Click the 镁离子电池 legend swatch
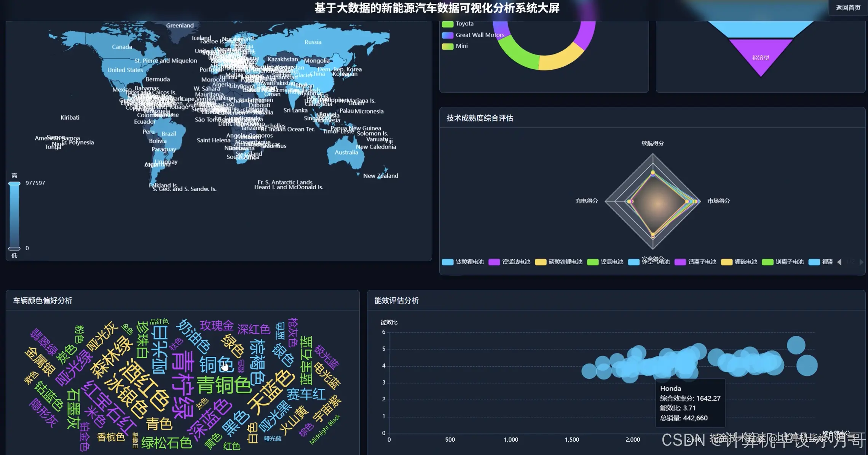 pos(767,262)
